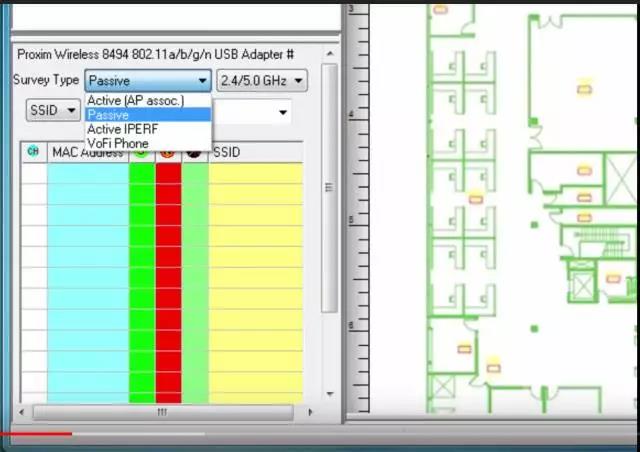Pick VoFi Phone from survey type list
The width and height of the screenshot is (640, 452).
(118, 143)
